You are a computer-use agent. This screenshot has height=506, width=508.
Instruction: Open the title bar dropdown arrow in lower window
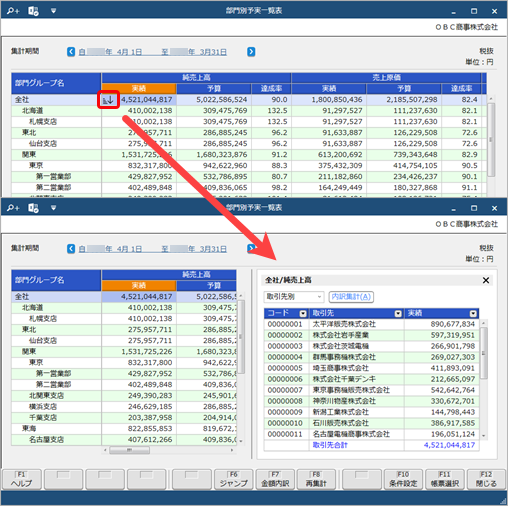click(53, 208)
